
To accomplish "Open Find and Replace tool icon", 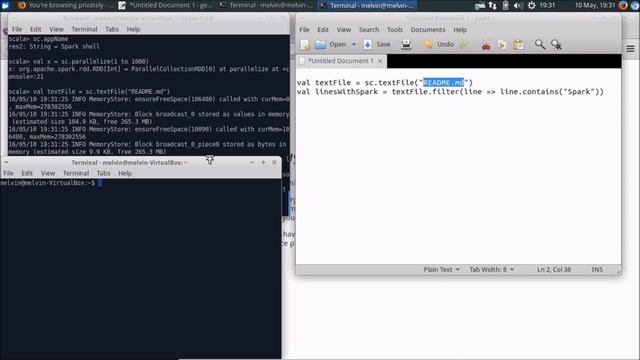I will coord(556,44).
